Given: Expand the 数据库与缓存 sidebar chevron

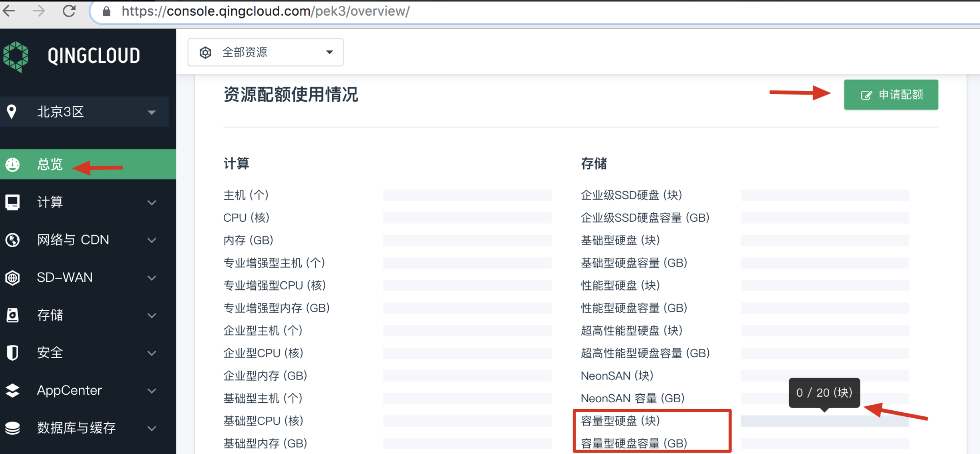Looking at the screenshot, I should click(152, 429).
